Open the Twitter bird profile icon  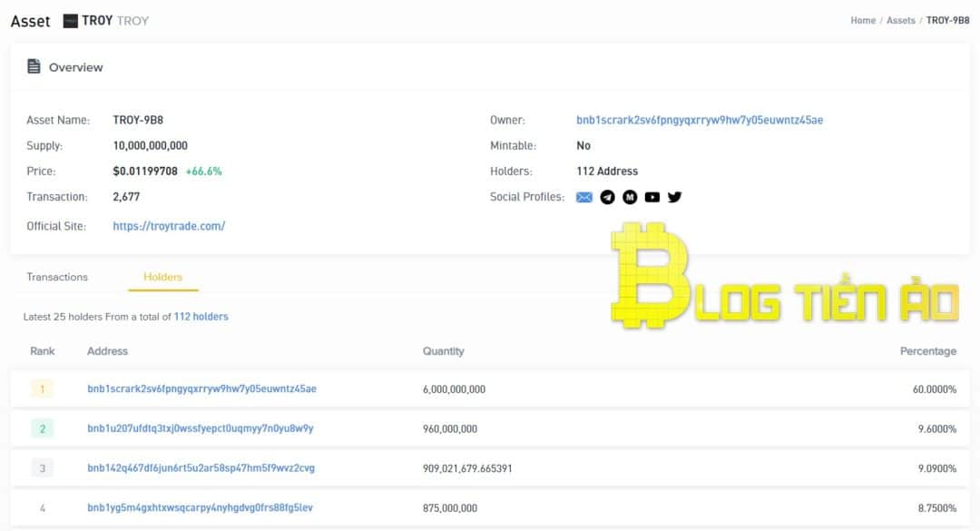[x=674, y=197]
